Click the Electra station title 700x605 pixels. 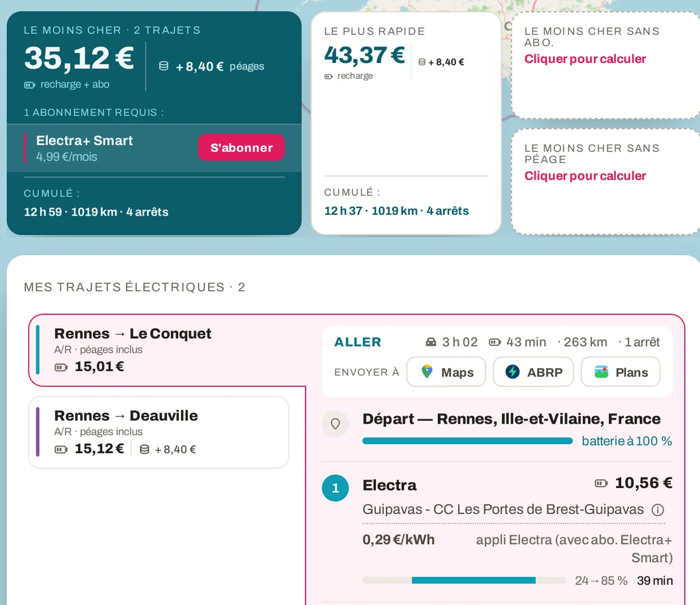pyautogui.click(x=389, y=485)
